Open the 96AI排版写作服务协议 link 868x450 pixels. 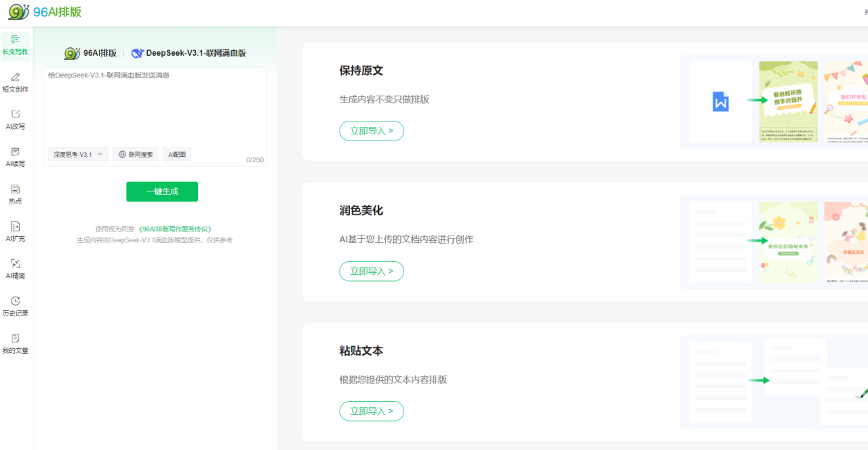pyautogui.click(x=179, y=229)
